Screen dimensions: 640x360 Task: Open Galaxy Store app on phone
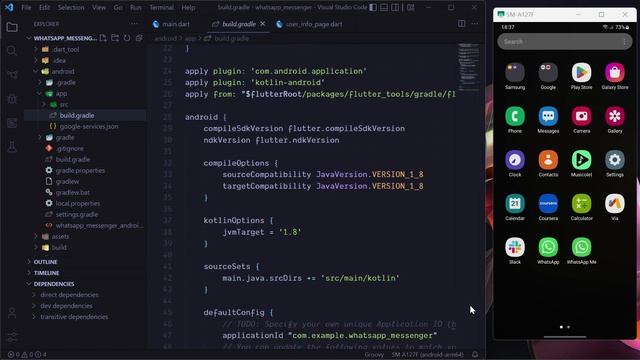pyautogui.click(x=615, y=76)
